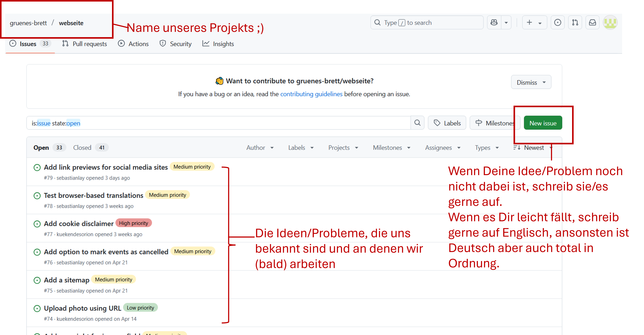Follow the contributing guidelines link
Image resolution: width=644 pixels, height=335 pixels.
[311, 94]
